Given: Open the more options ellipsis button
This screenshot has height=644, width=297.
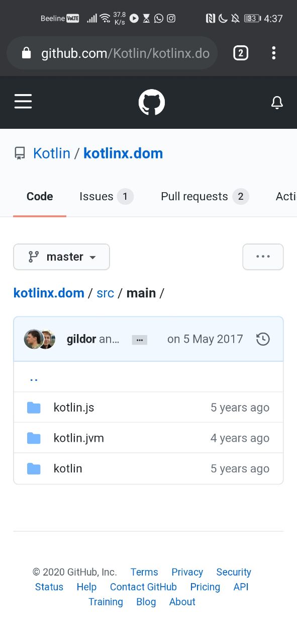Looking at the screenshot, I should tap(263, 257).
